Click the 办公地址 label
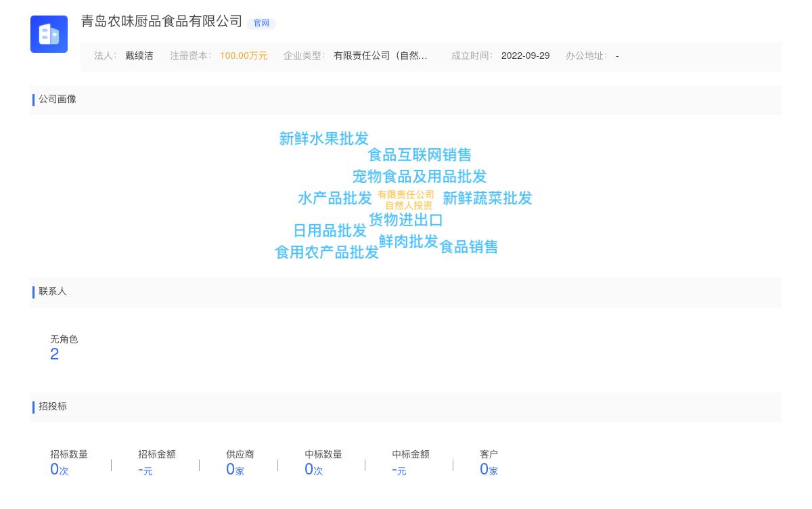Image resolution: width=812 pixels, height=509 pixels. [586, 56]
